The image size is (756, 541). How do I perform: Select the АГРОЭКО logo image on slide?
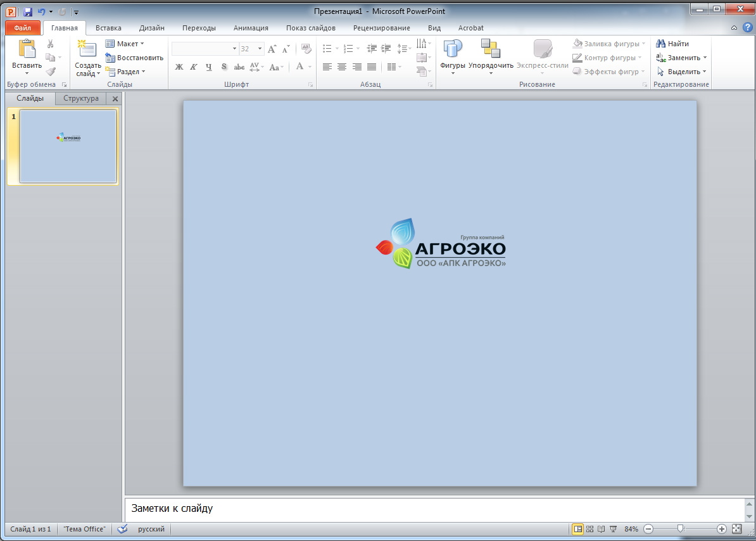441,243
